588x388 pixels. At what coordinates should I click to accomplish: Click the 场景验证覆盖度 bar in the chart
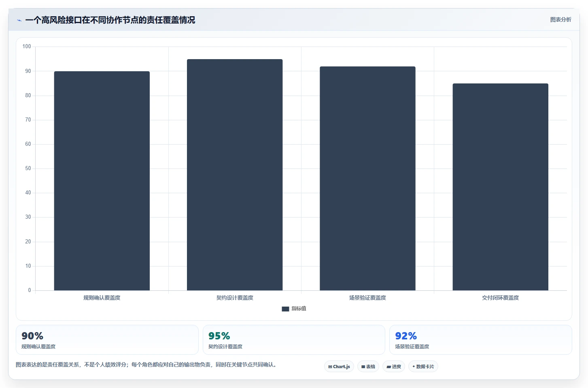367,178
